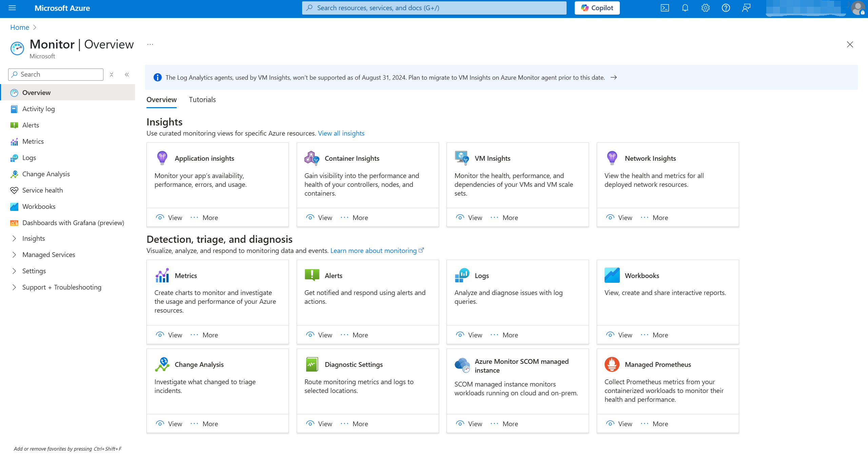Click the Managed Prometheus flame icon

pyautogui.click(x=612, y=364)
